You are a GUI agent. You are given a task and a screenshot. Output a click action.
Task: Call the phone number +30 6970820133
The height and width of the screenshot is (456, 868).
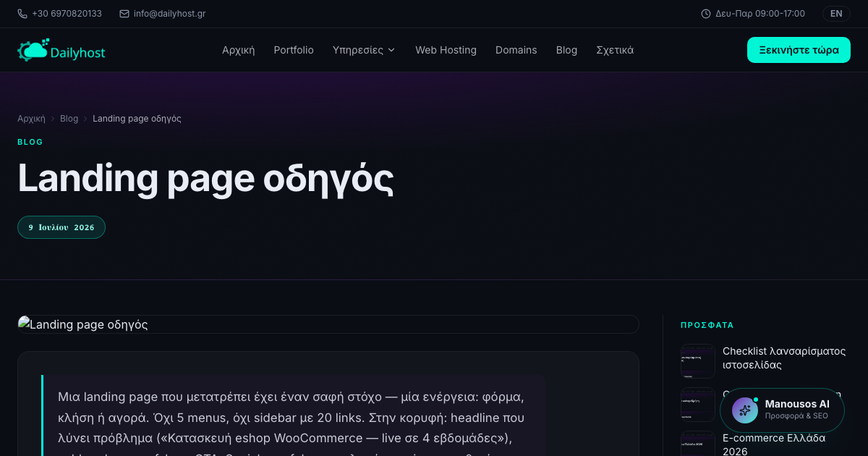(67, 14)
